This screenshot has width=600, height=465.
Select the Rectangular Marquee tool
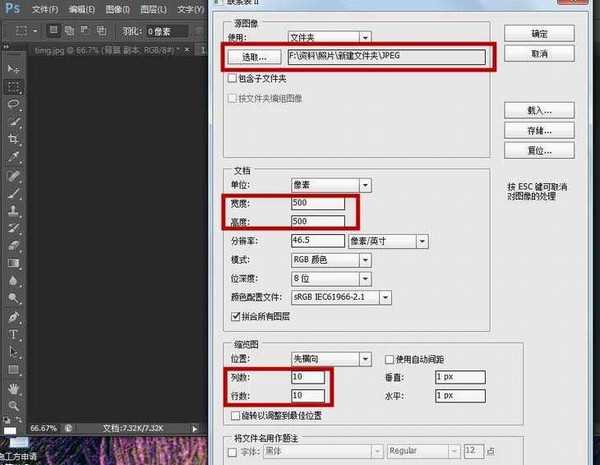click(x=14, y=86)
